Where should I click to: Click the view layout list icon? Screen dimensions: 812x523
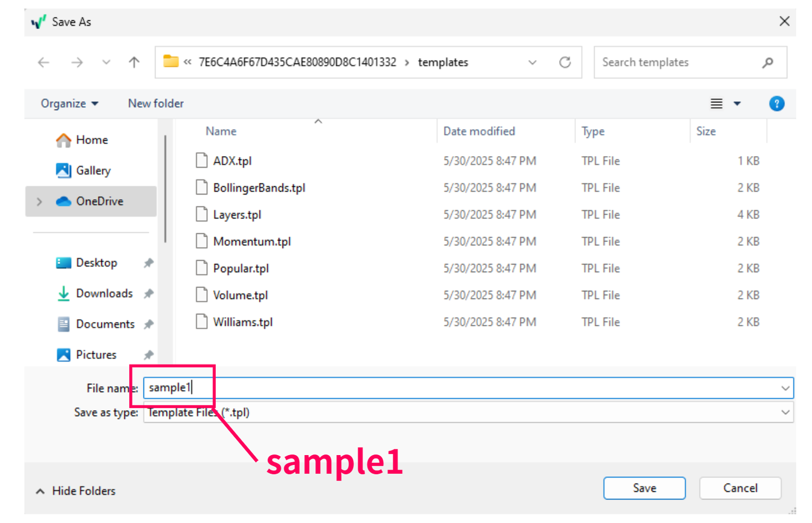point(716,104)
